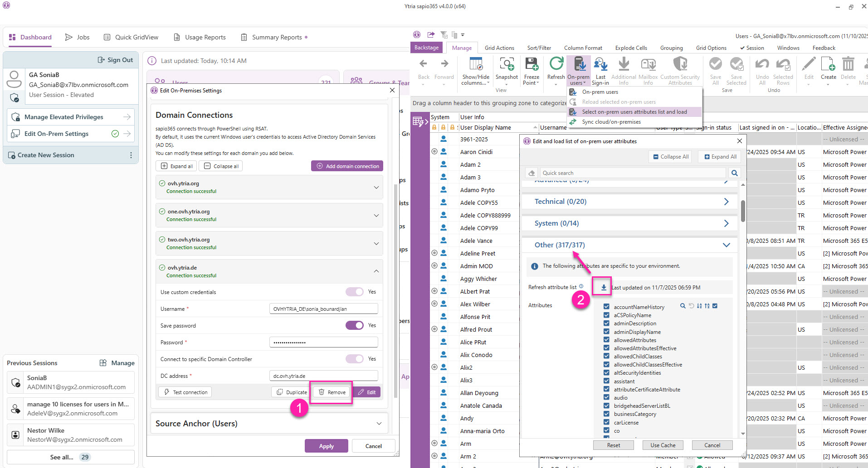Click the search icon above attributes list
The height and width of the screenshot is (468, 868).
click(683, 306)
